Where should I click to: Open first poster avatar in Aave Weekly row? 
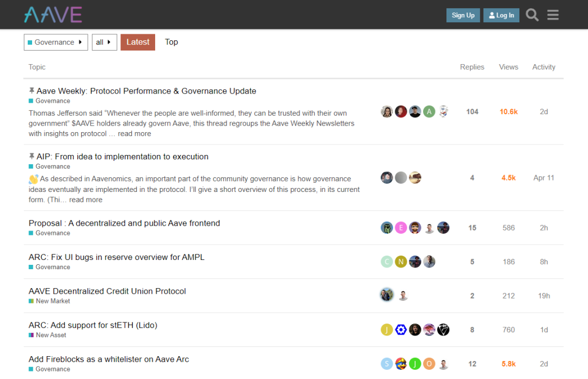pos(387,111)
